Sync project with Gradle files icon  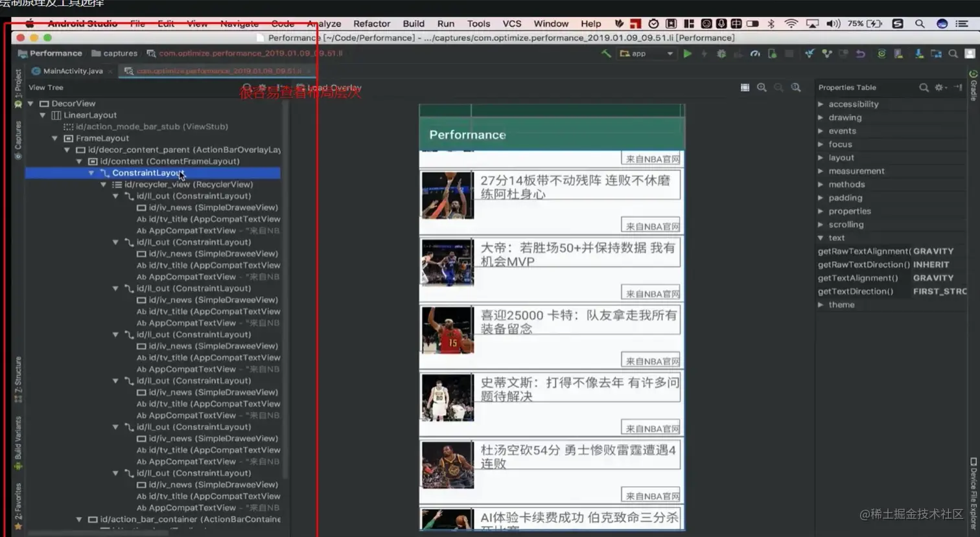881,54
